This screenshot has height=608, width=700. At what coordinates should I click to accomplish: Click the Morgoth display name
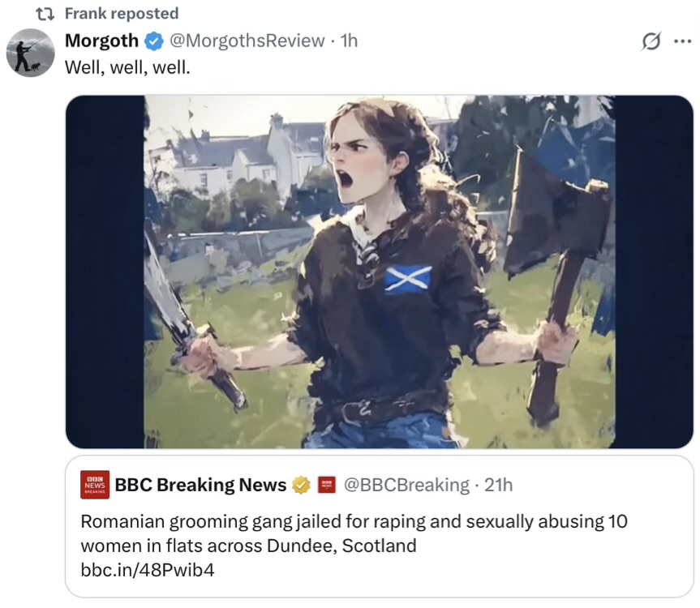click(x=101, y=40)
